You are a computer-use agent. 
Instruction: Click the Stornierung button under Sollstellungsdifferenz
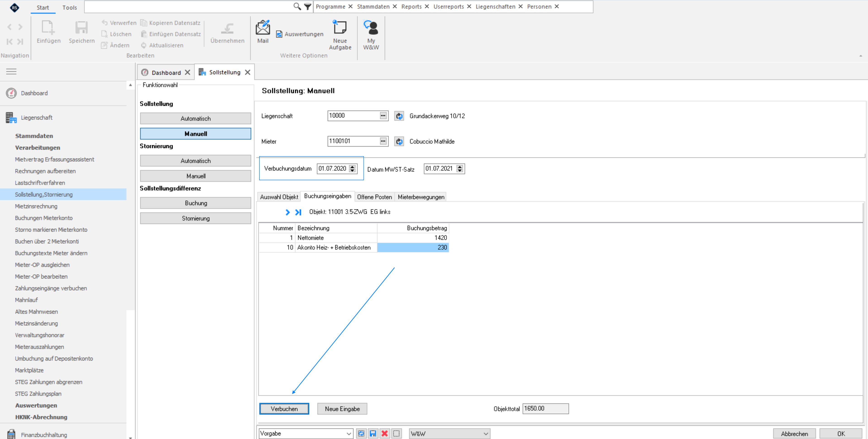click(195, 218)
